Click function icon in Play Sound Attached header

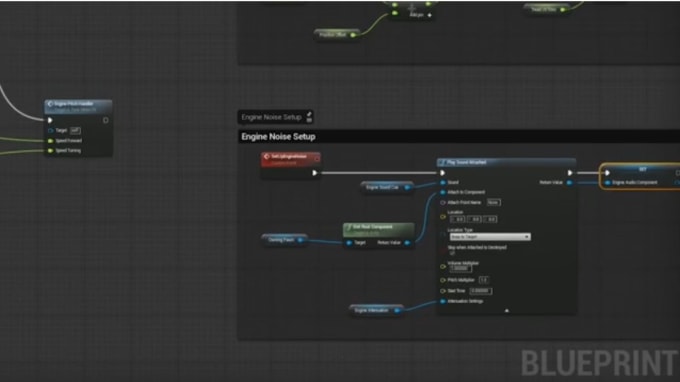(442, 163)
